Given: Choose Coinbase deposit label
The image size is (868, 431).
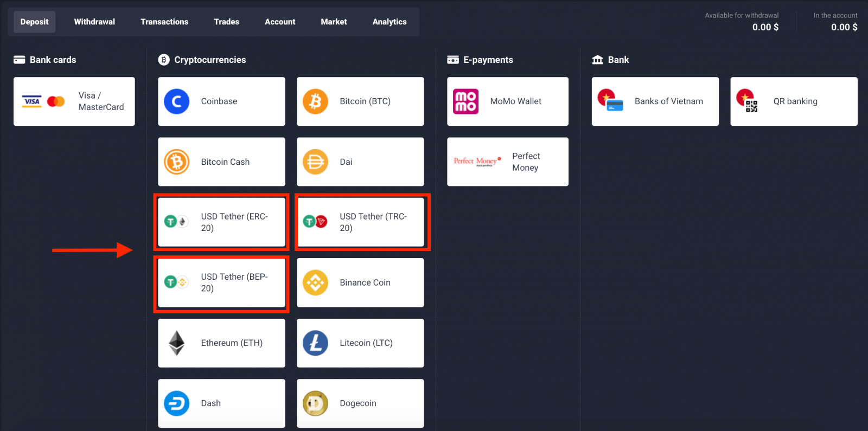Looking at the screenshot, I should pos(219,101).
